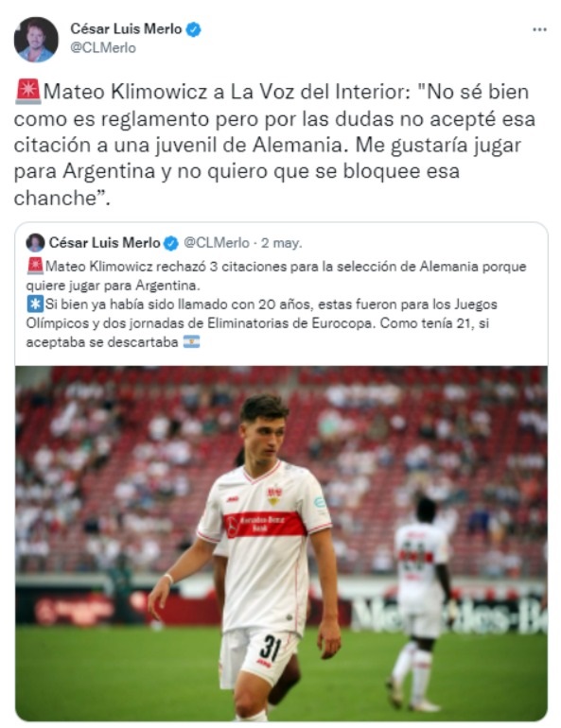Open the quoted tweet's @CLMerlo handle

click(x=217, y=242)
